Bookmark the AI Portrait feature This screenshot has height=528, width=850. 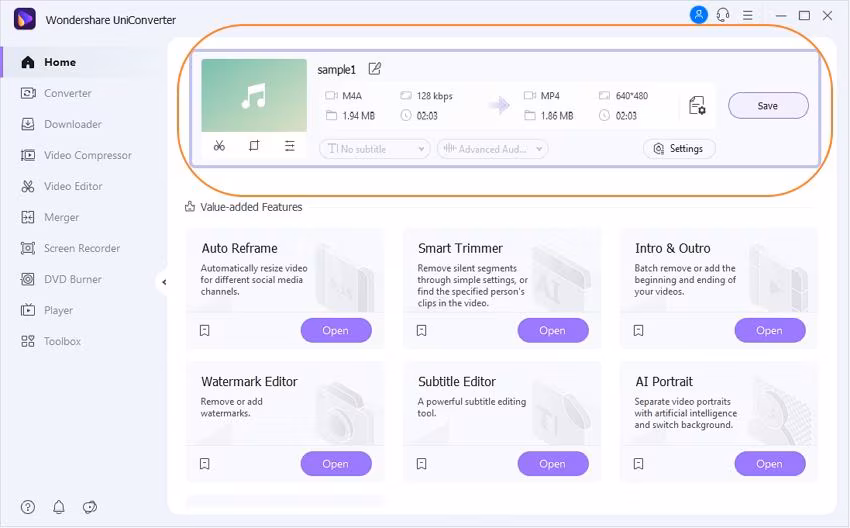click(639, 463)
